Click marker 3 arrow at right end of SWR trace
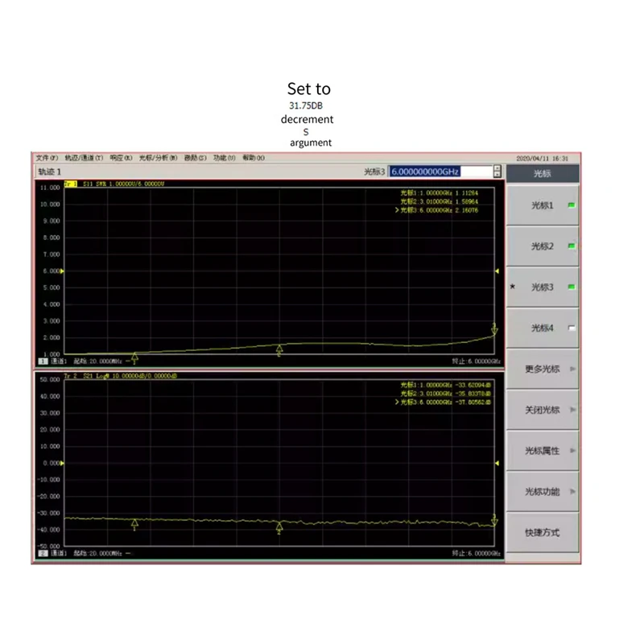This screenshot has width=644, height=644. point(493,330)
